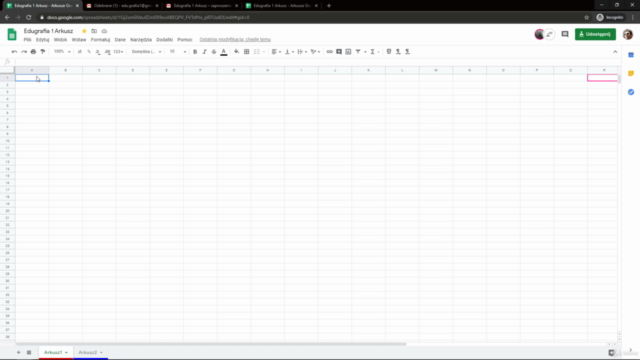The height and width of the screenshot is (360, 640).
Task: Open the merge cells options
Action: point(259,52)
